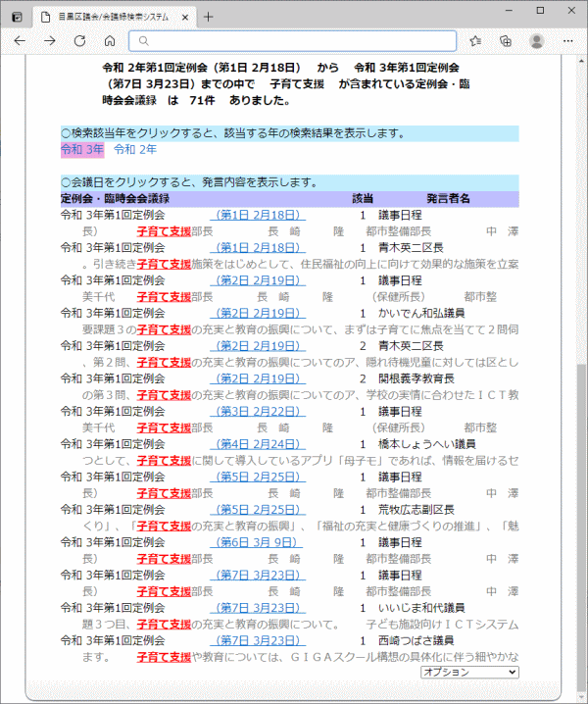Open 第5日 2月25日 link for 荒牧広志副区長
The height and width of the screenshot is (704, 588).
coord(258,510)
